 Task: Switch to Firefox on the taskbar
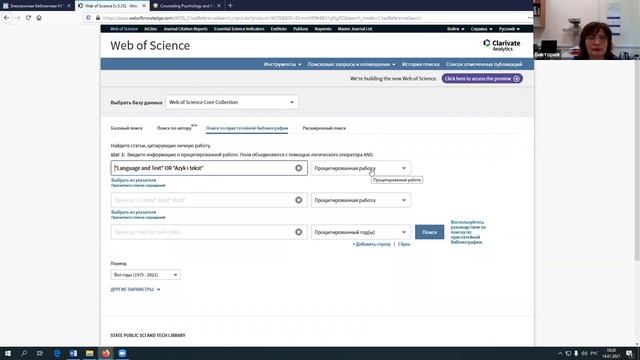coord(106,353)
